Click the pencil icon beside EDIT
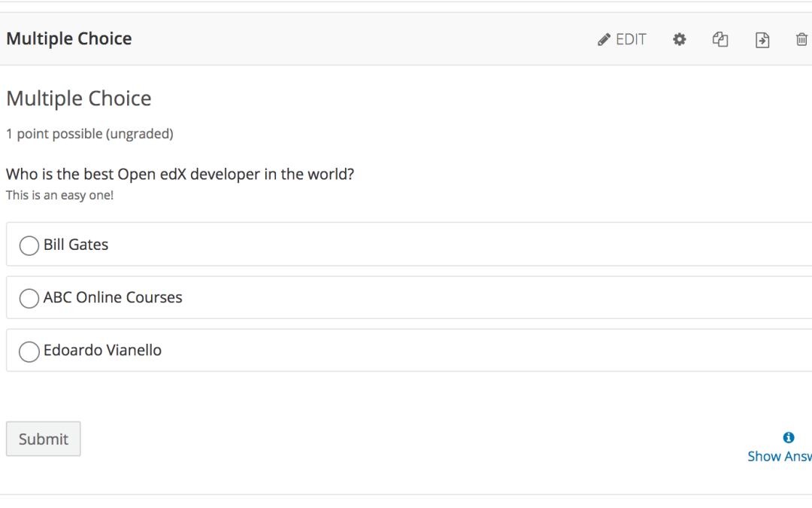Viewport: 812px width, 508px height. coord(604,40)
